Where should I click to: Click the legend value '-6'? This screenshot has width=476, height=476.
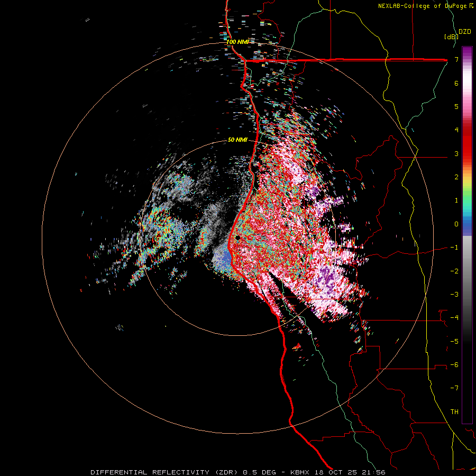coord(454,364)
